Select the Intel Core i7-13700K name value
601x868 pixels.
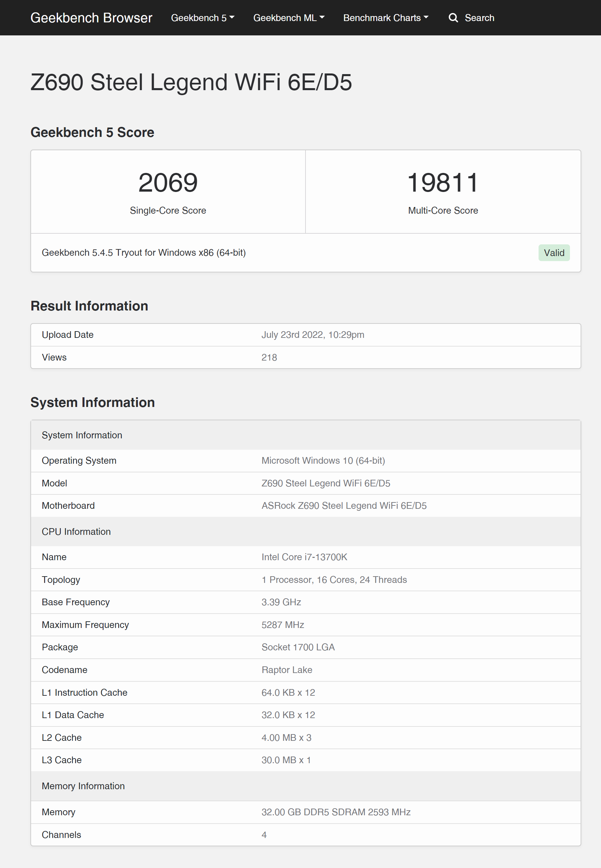304,557
